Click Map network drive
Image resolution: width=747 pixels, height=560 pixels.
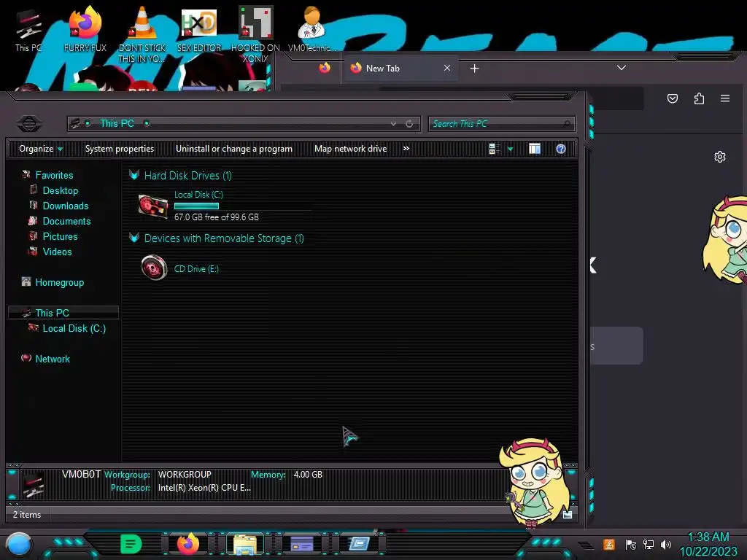[351, 149]
